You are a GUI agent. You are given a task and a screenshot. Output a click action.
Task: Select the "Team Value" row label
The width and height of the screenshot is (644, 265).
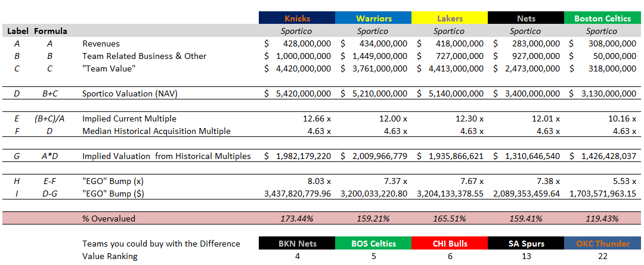[109, 69]
